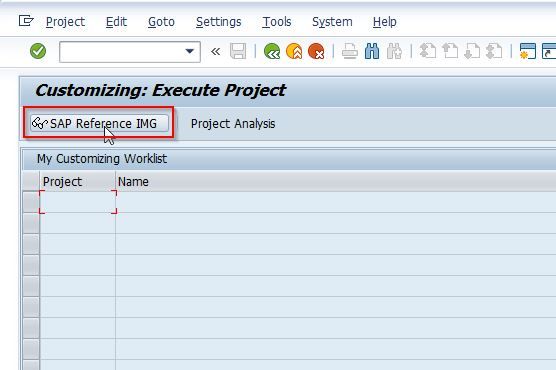The width and height of the screenshot is (556, 370).
Task: Click the Create New Session window icon
Action: (528, 51)
